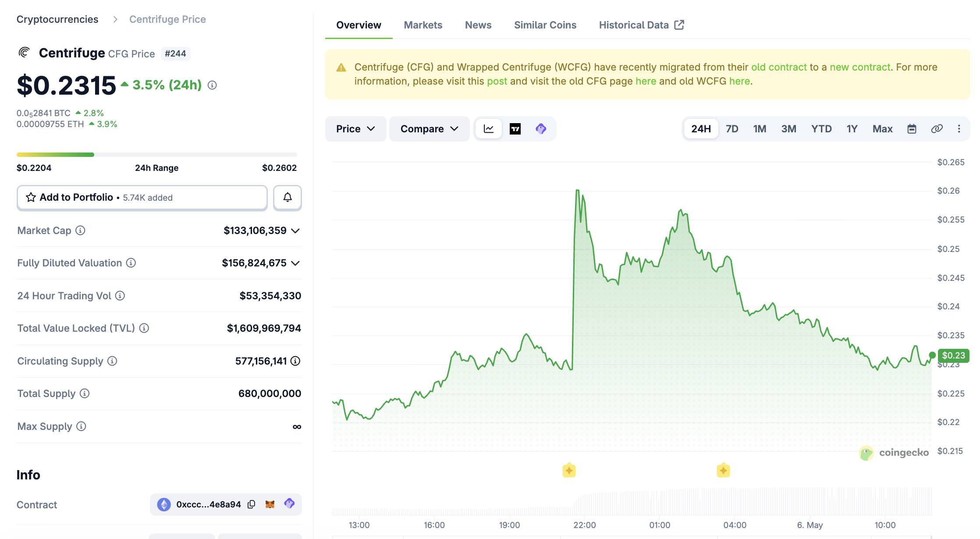The height and width of the screenshot is (539, 980).
Task: Open the external link icon on Historical Data
Action: click(679, 25)
